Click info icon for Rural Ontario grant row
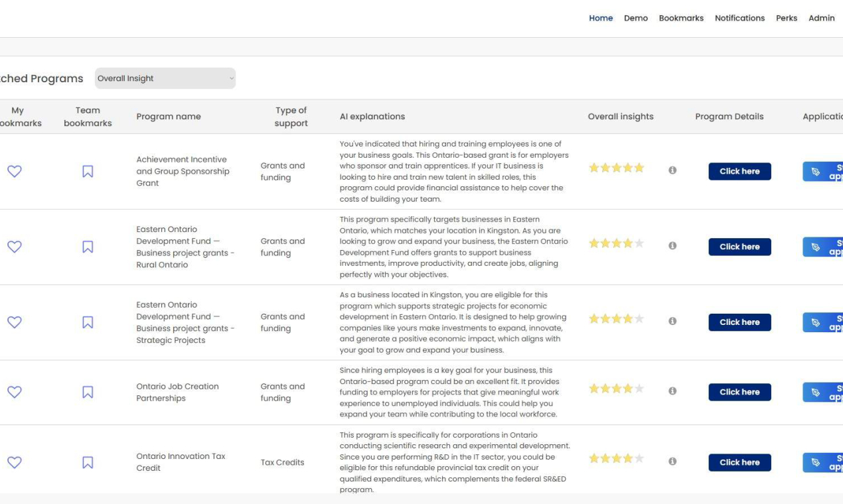The height and width of the screenshot is (504, 843). 672,245
